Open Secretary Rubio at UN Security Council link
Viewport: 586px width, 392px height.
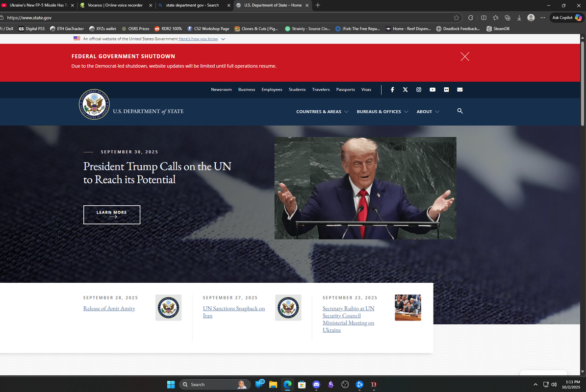348,319
